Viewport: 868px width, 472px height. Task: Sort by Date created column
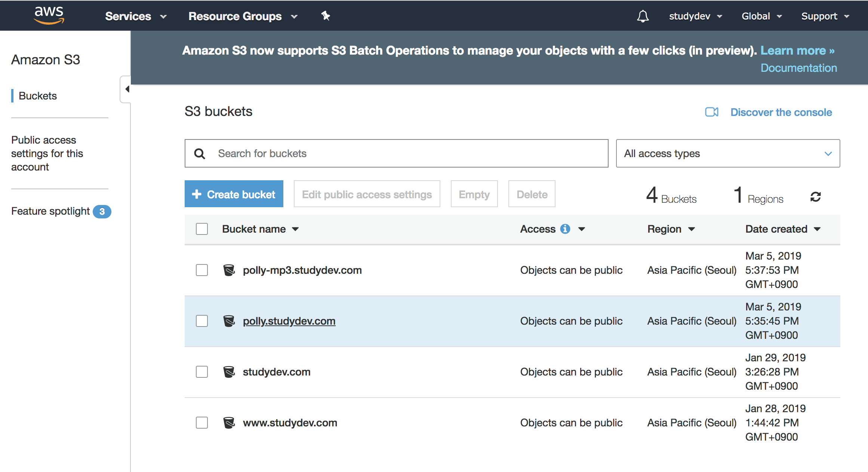(783, 229)
